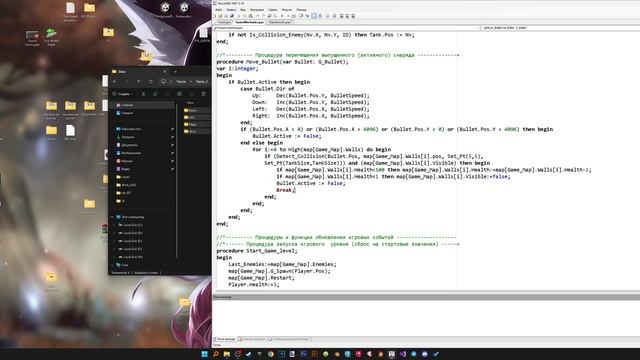Click the Cut icon in Explorer toolbar

tap(143, 94)
